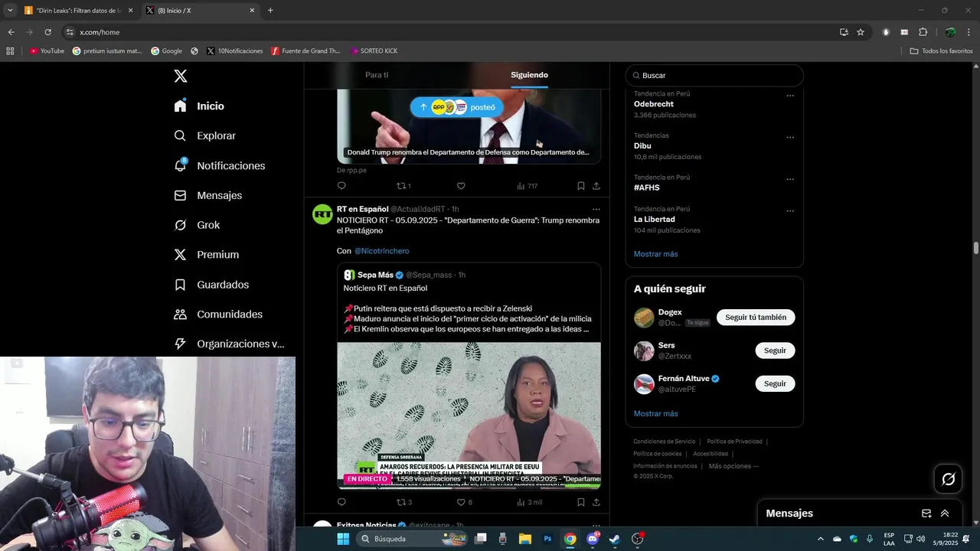Click Mostrar más under trends

tap(655, 254)
